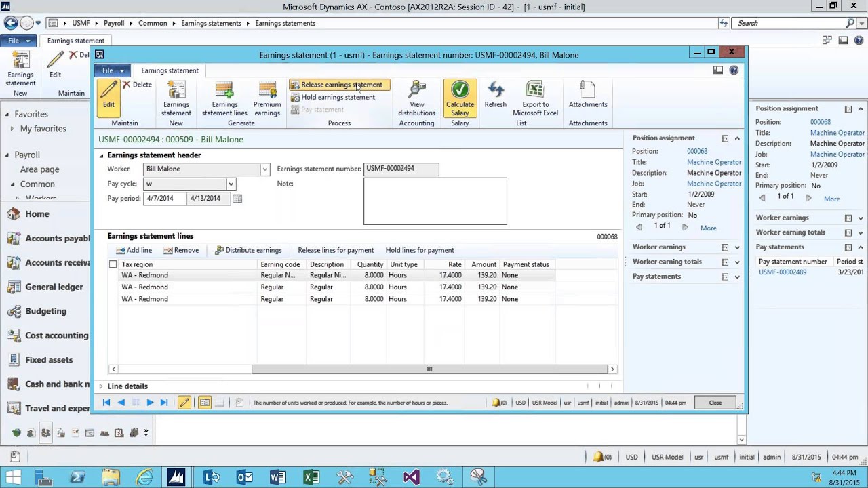This screenshot has height=488, width=868.
Task: Click the Search box in main window
Action: point(790,23)
